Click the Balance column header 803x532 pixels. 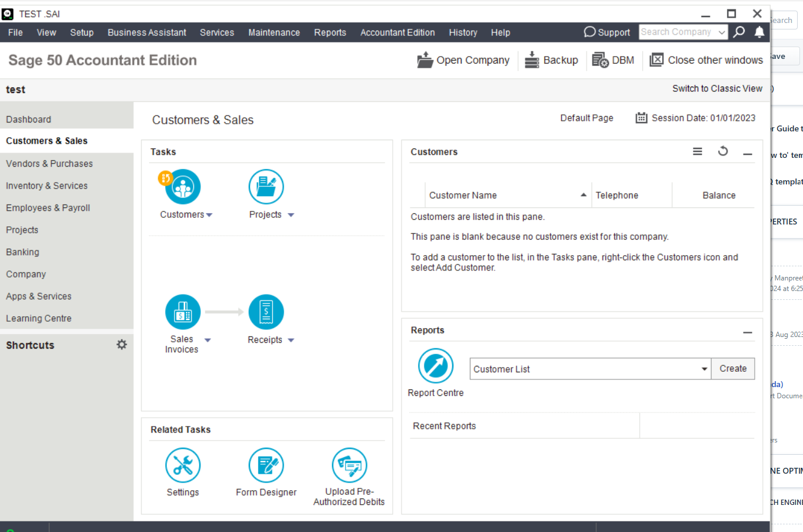713,195
